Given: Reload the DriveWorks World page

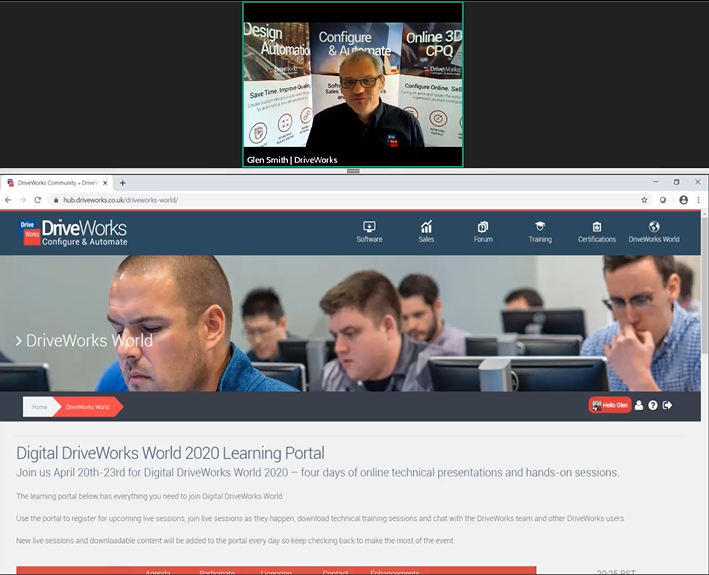Looking at the screenshot, I should coord(38,200).
